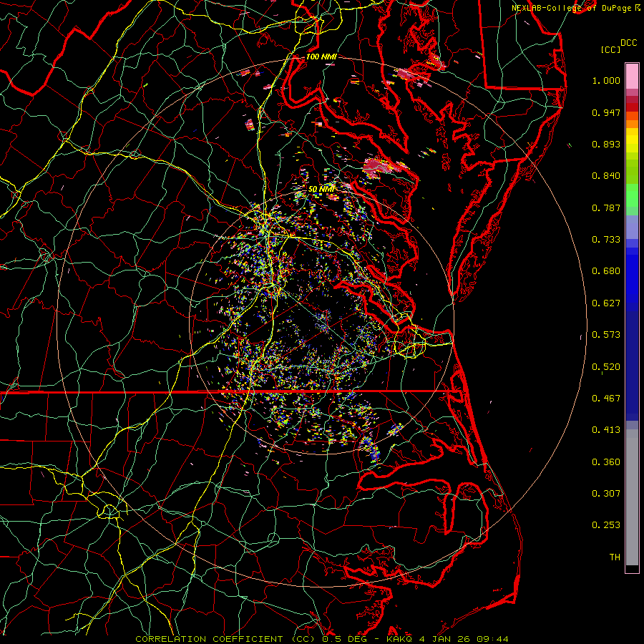This screenshot has height=644, width=644.
Task: Click the large pink radar echo below 100 NMI ring
Action: point(378,166)
